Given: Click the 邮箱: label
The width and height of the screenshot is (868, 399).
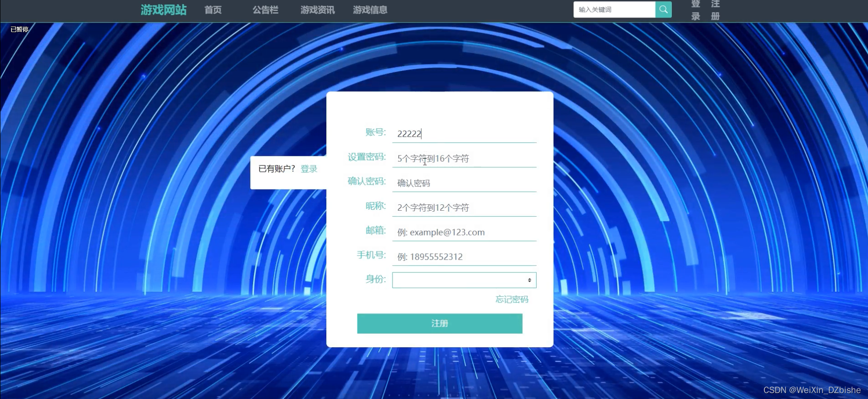Looking at the screenshot, I should 376,230.
